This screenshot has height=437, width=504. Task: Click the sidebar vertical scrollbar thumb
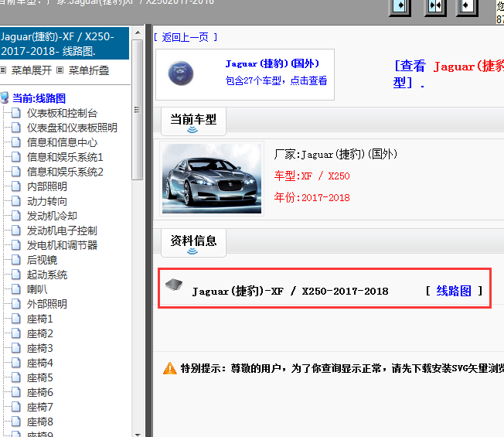138,110
